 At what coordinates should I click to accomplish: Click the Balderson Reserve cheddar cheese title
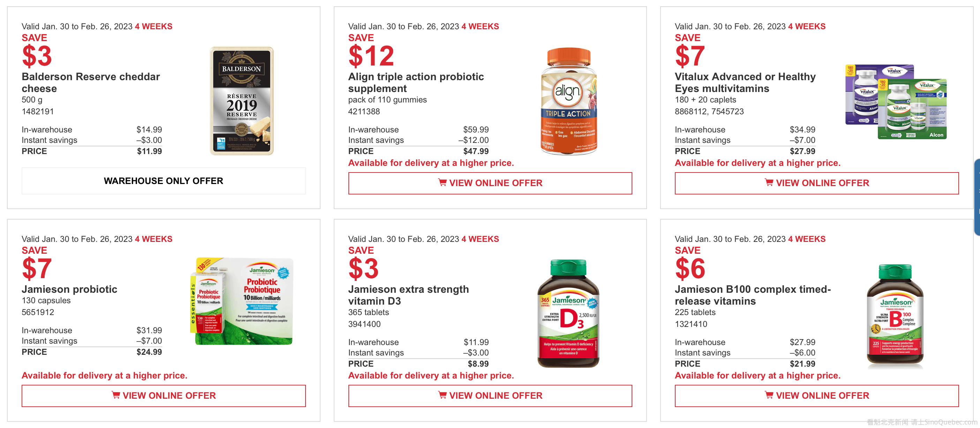[x=91, y=83]
